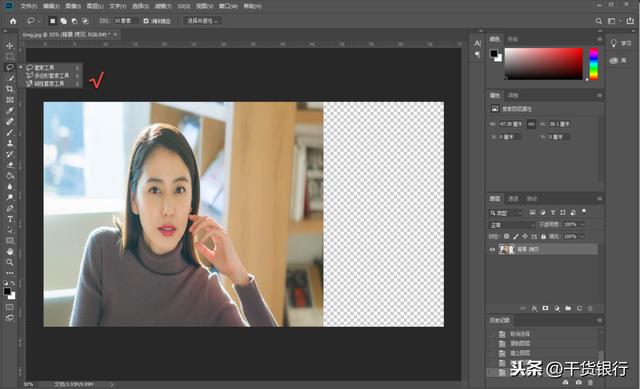Image resolution: width=640 pixels, height=389 pixels.
Task: Open the Layers panel flyout menu
Action: [600, 199]
